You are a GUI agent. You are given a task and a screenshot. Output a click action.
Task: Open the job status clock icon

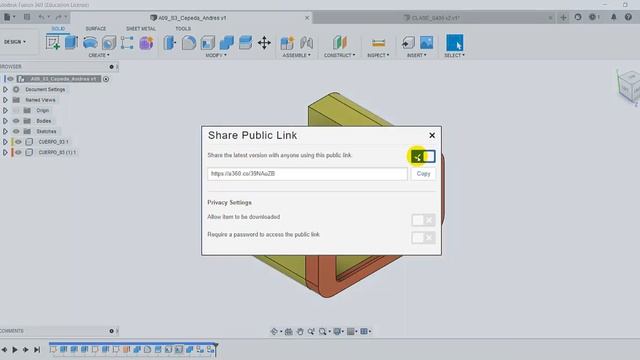[x=592, y=17]
